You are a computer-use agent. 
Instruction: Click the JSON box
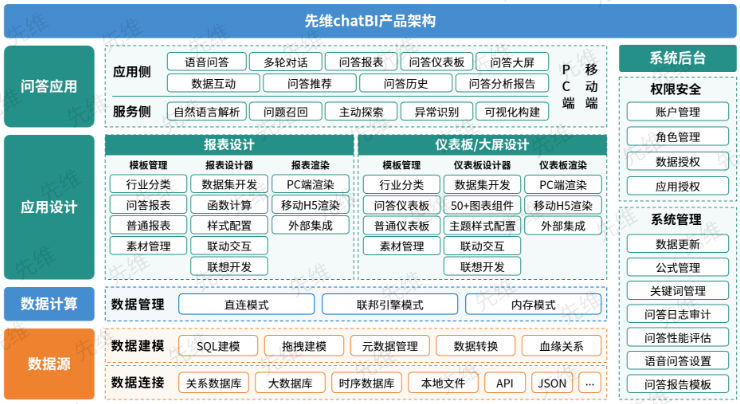tap(552, 383)
